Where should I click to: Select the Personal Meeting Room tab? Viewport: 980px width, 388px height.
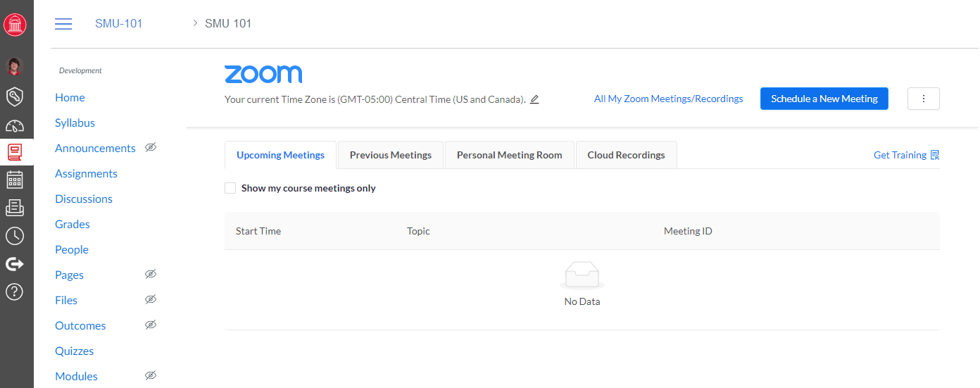pyautogui.click(x=509, y=155)
